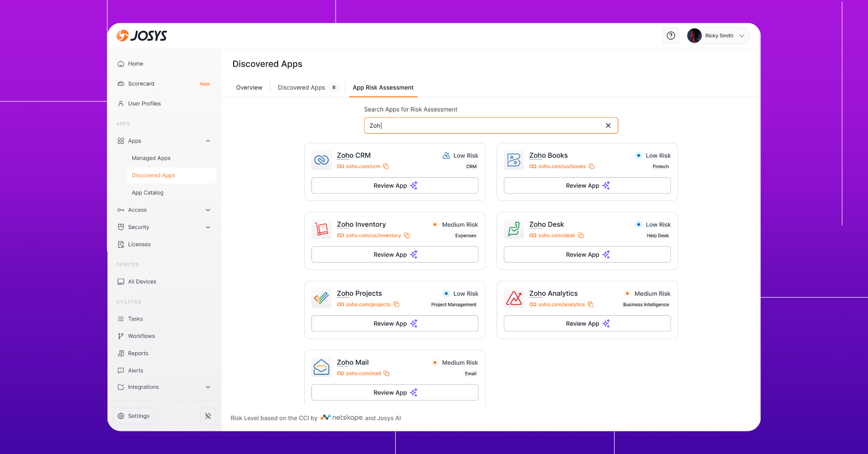Viewport: 868px width, 454px height.
Task: Select the App Risk Assessment tab
Action: [383, 88]
